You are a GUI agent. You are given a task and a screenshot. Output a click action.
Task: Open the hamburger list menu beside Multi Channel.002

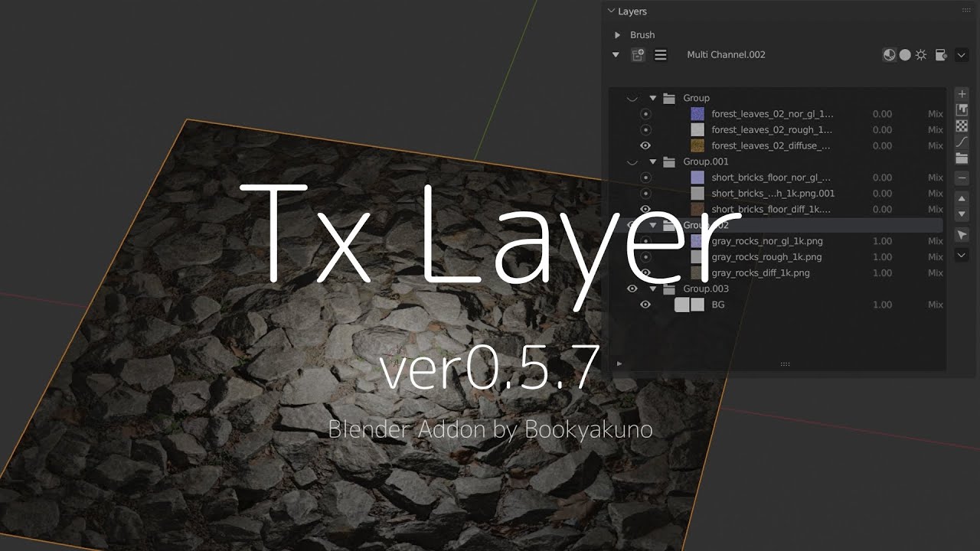tap(661, 55)
